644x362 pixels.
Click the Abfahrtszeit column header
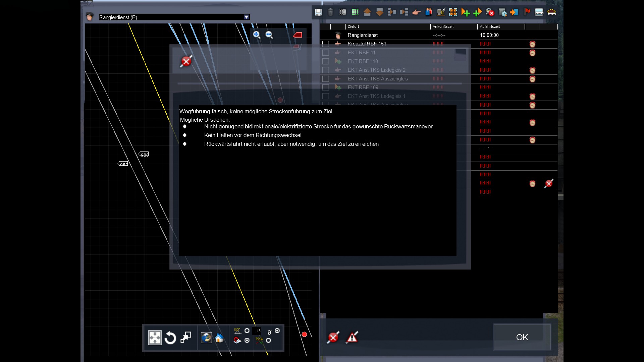click(490, 26)
